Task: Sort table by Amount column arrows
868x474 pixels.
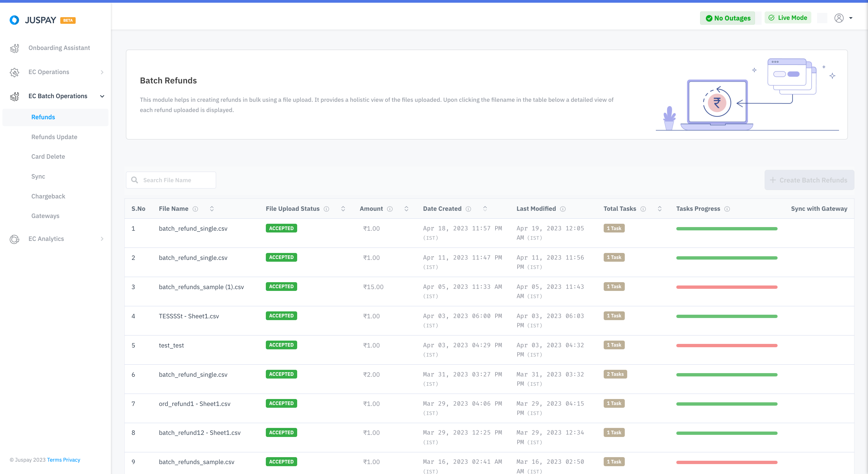Action: coord(406,209)
